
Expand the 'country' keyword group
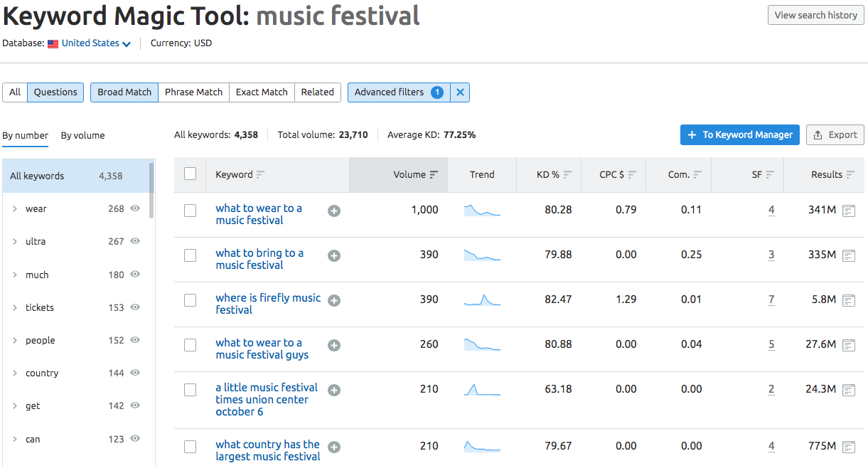pyautogui.click(x=15, y=374)
